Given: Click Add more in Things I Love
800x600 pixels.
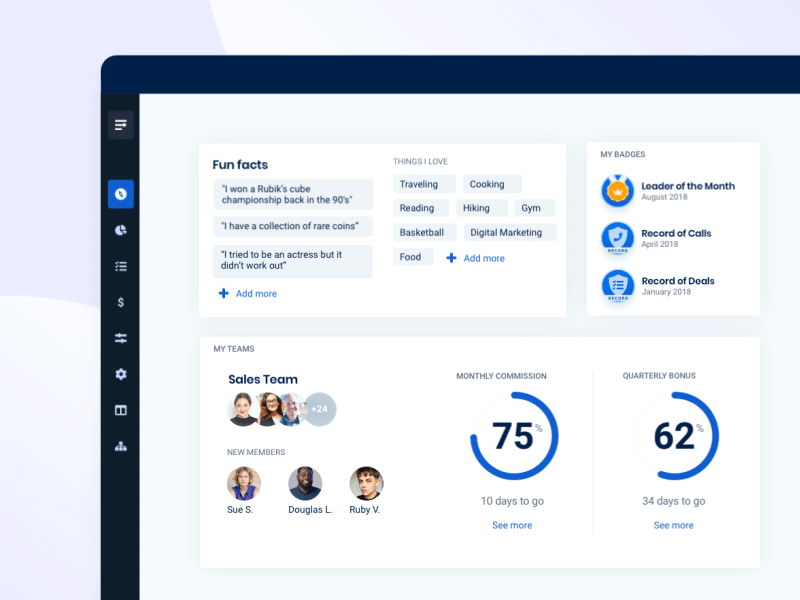Looking at the screenshot, I should pos(484,258).
